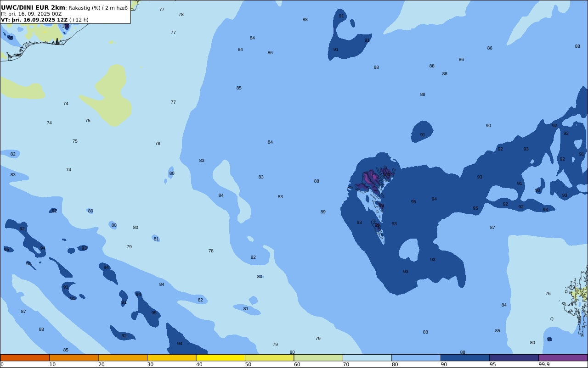The width and height of the screenshot is (588, 368).
Task: Click the 'Rakastig (%) í 2 m hæð' label
Action: 98,8
